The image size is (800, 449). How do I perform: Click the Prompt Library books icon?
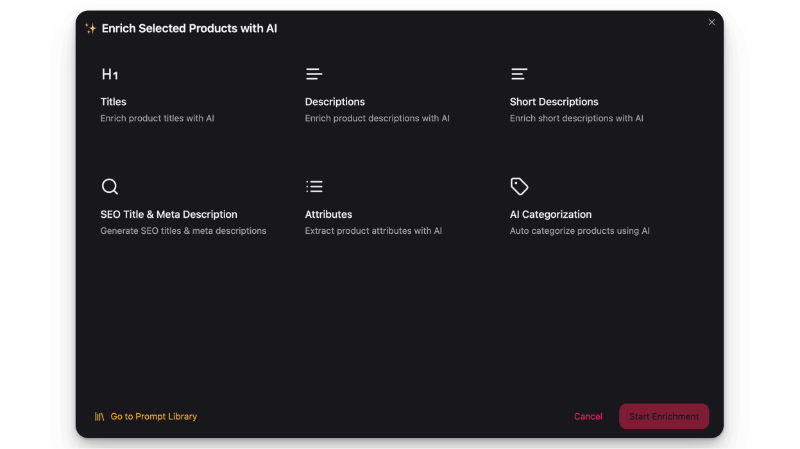100,417
